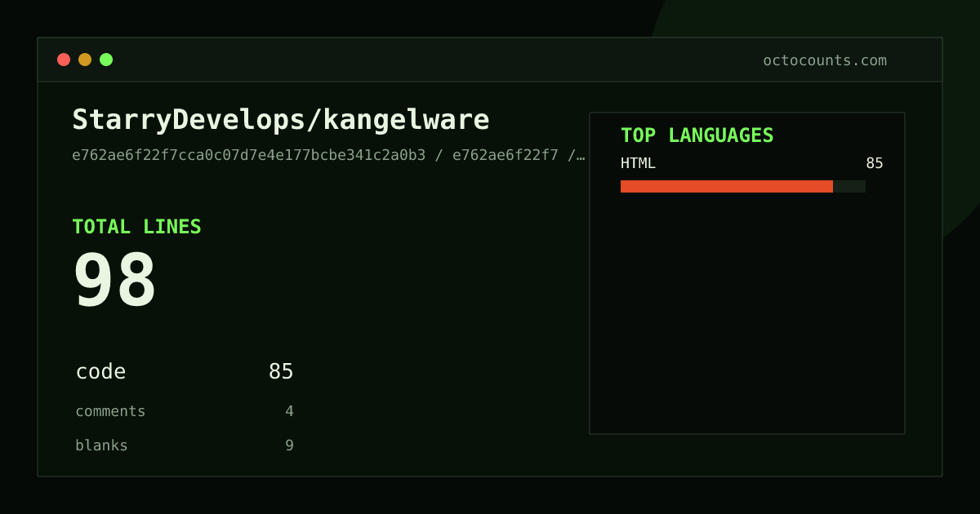Click the TOTAL LINES heading

click(x=136, y=227)
